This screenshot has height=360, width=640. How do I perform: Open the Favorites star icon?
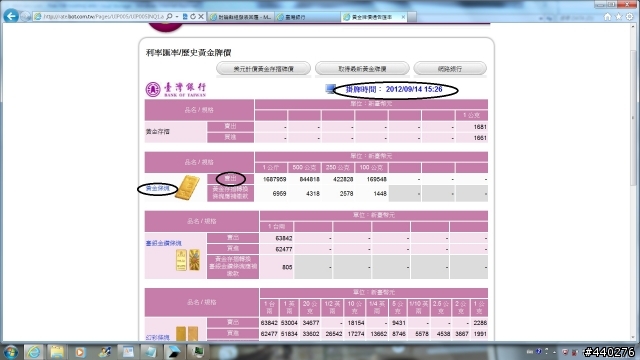pyautogui.click(x=619, y=17)
